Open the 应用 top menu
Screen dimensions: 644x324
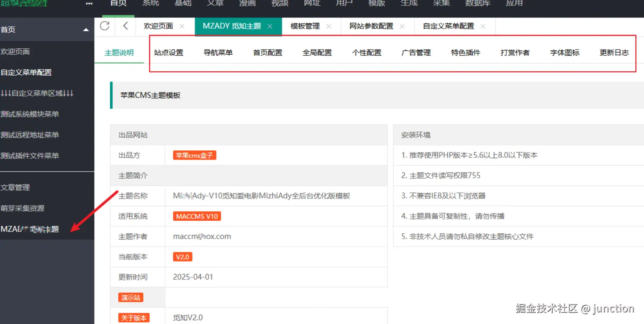tap(514, 3)
